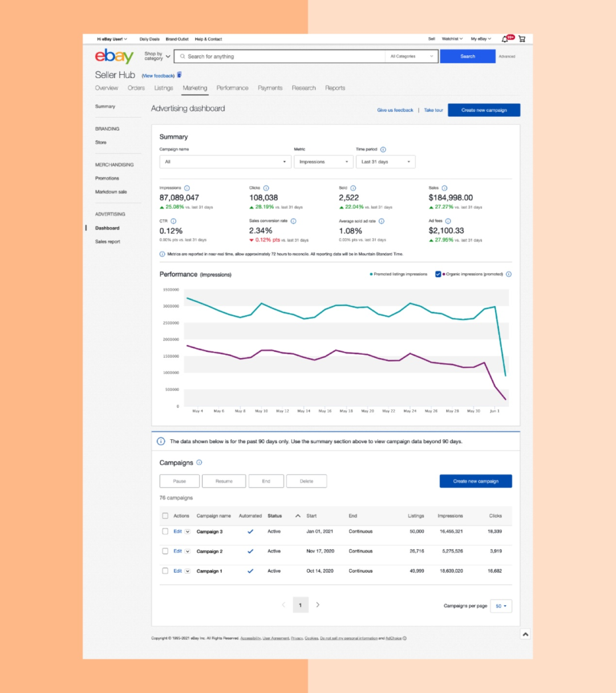Select all campaigns header checkbox
Screen dimensions: 616x693
[x=165, y=516]
